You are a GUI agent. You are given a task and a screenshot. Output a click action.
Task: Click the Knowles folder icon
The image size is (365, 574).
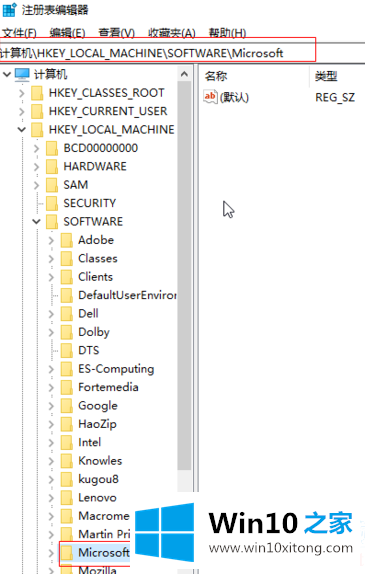67,461
